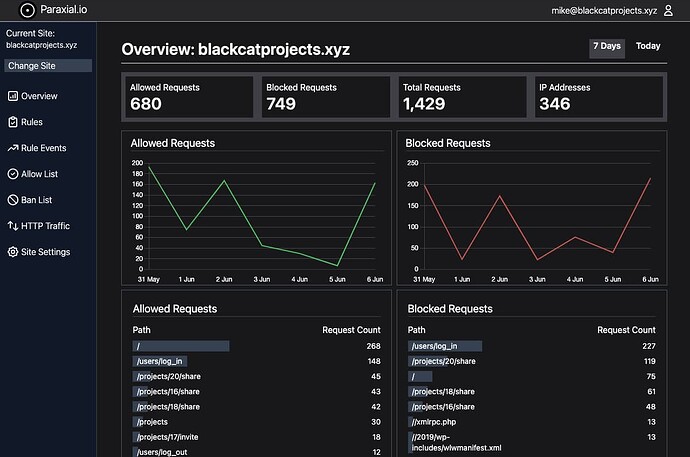
Task: Click the Request Count header in Blocked table
Action: tap(626, 330)
